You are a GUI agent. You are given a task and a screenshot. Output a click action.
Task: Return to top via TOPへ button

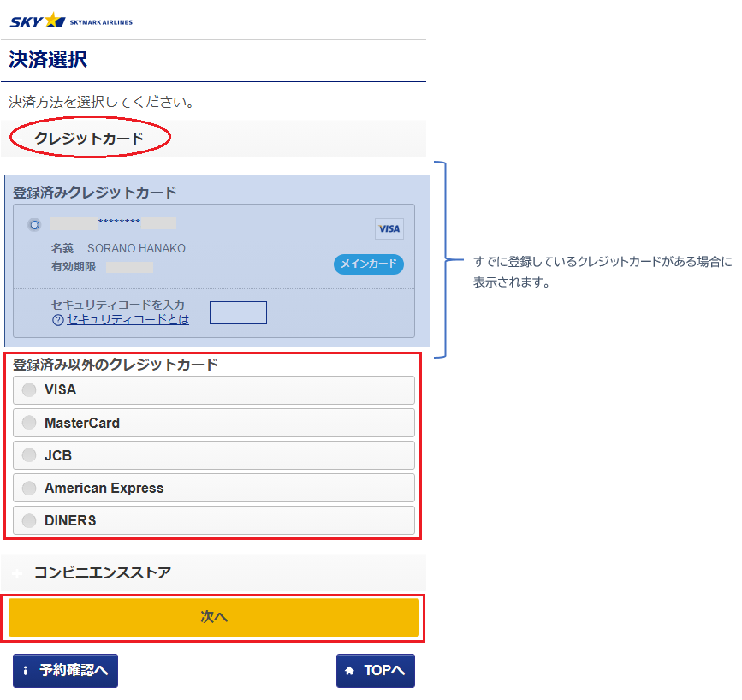pyautogui.click(x=376, y=671)
